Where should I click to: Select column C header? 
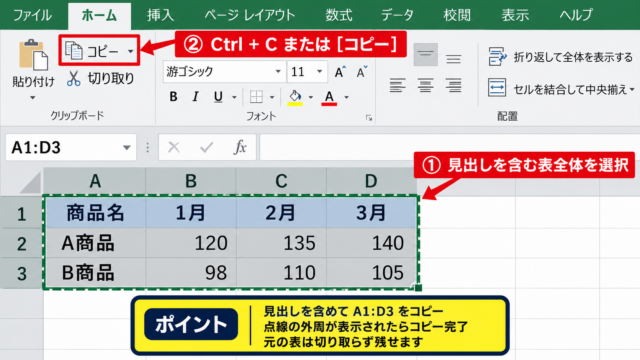click(x=281, y=181)
